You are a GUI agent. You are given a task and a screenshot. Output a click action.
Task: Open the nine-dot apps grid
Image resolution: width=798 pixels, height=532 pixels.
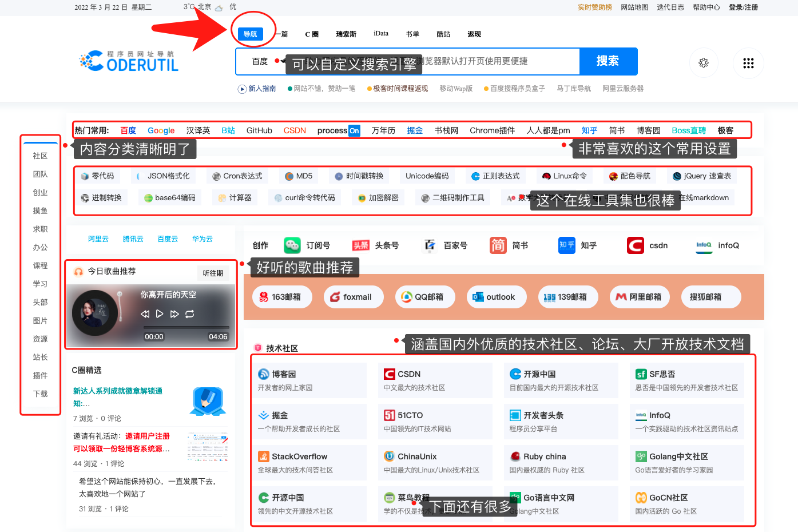748,63
